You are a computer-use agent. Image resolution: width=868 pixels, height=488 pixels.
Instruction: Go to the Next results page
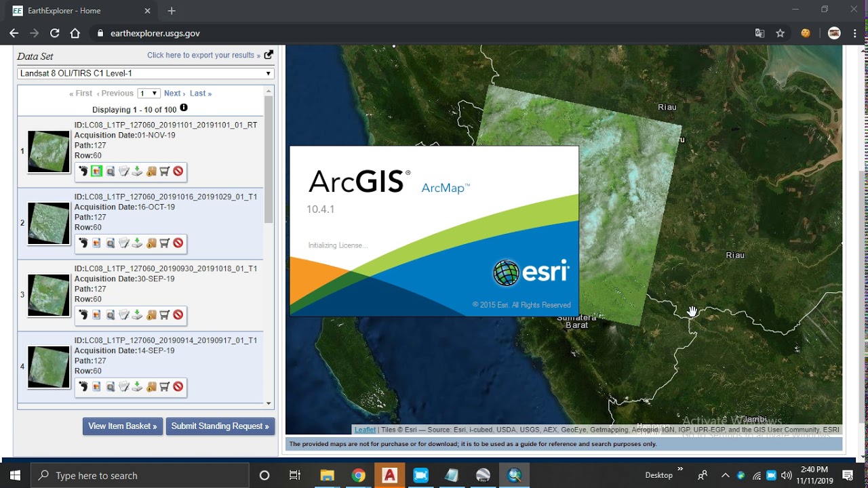point(174,94)
